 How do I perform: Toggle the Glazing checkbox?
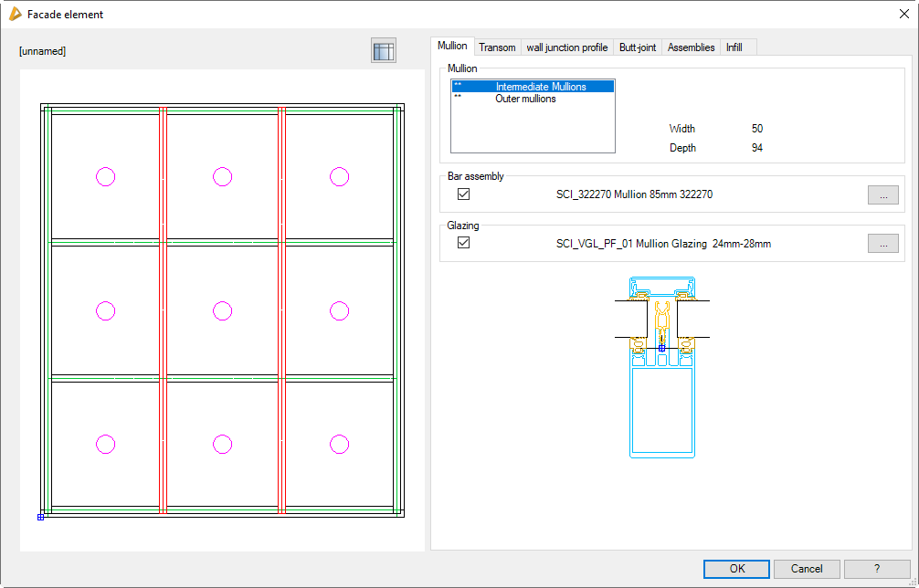coord(463,244)
